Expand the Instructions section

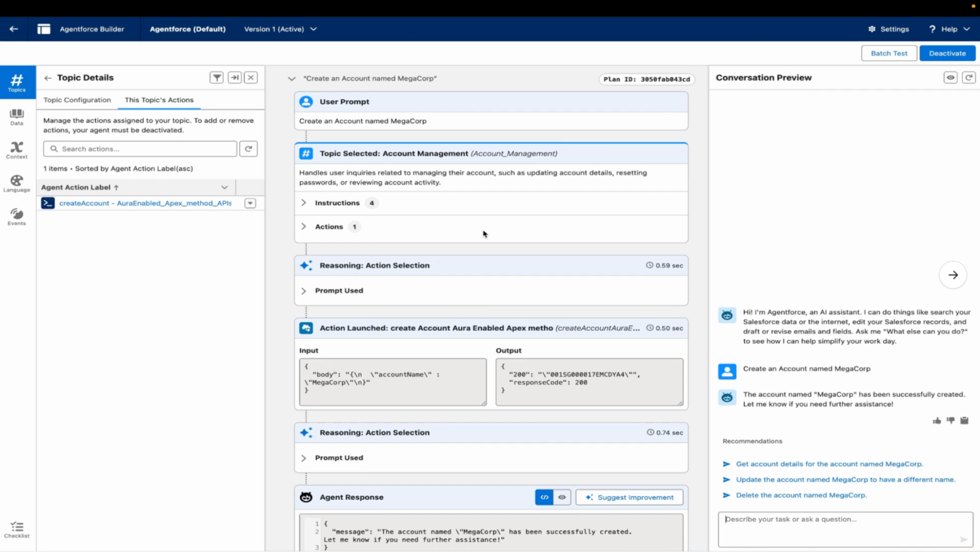[x=304, y=203]
